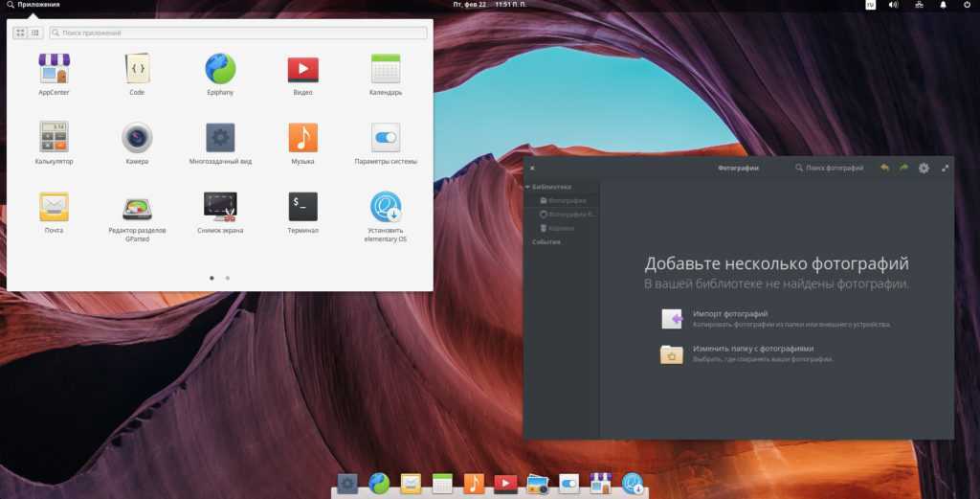Switch launcher to grid view
980x499 pixels.
pyautogui.click(x=20, y=33)
